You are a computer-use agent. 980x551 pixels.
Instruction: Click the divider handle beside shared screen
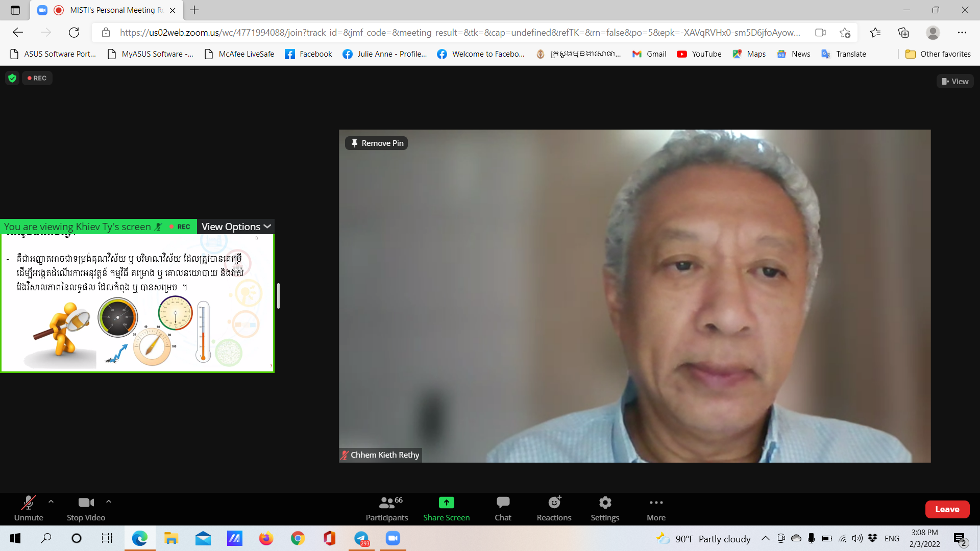[278, 296]
